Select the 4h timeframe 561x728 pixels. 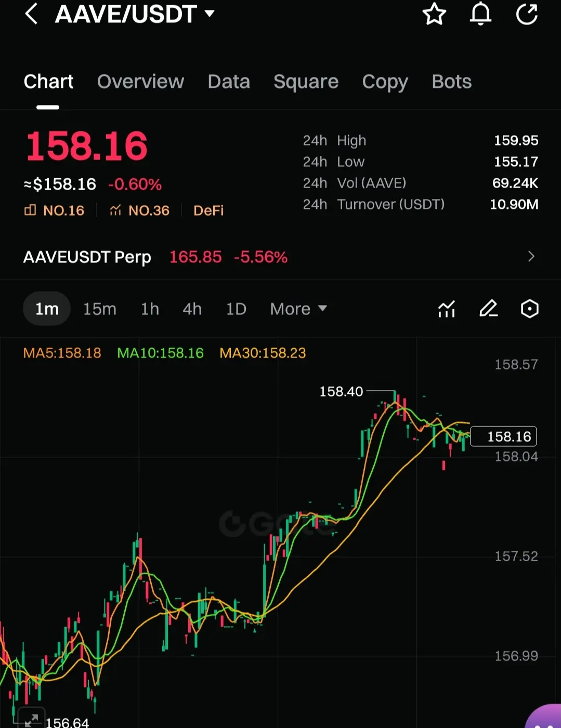click(x=192, y=309)
